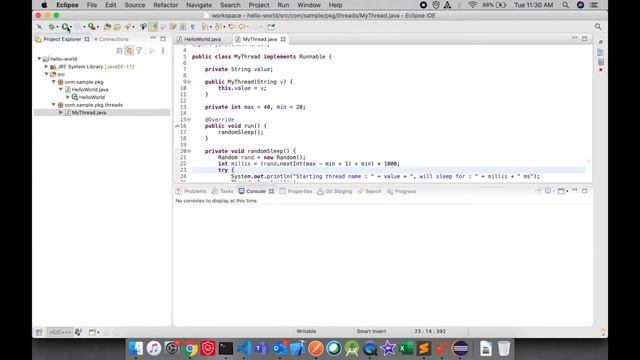Click the Last Edit Location toolbar icon
The width and height of the screenshot is (640, 360).
point(231,27)
